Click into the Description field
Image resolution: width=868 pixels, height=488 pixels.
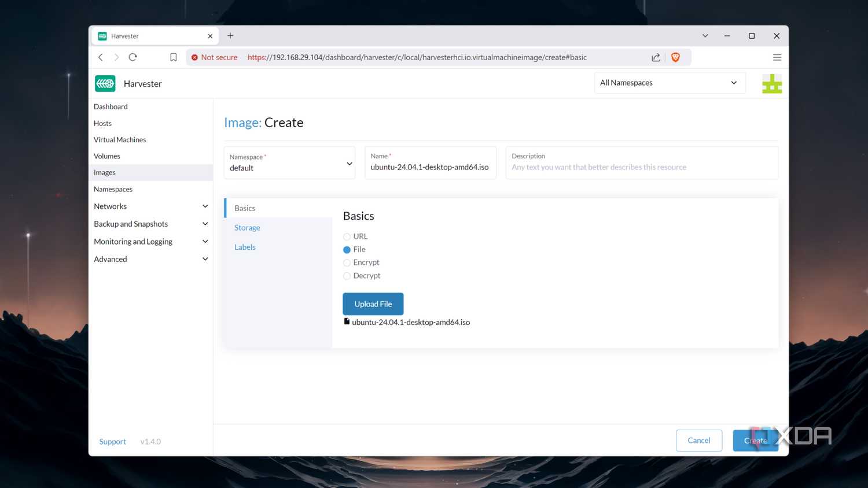pyautogui.click(x=642, y=163)
